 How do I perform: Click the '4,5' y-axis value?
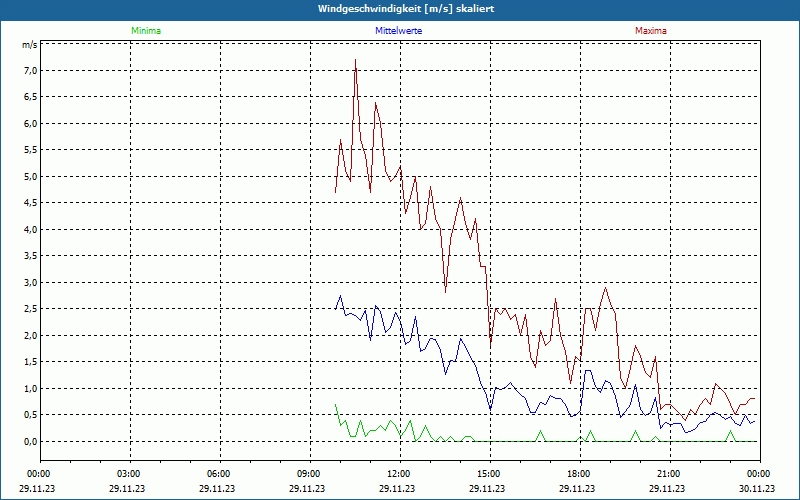(31, 203)
